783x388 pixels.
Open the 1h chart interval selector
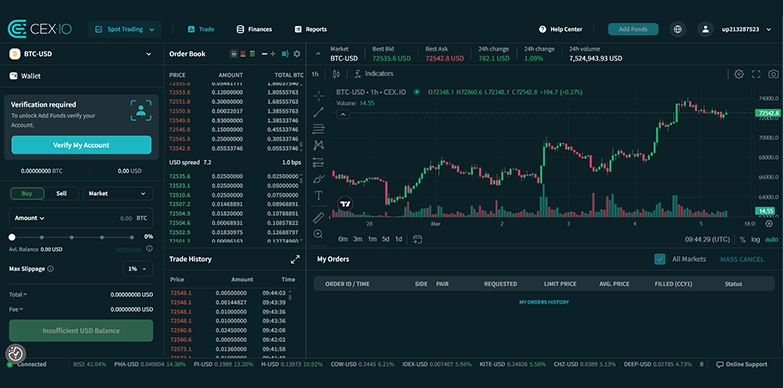pos(315,74)
